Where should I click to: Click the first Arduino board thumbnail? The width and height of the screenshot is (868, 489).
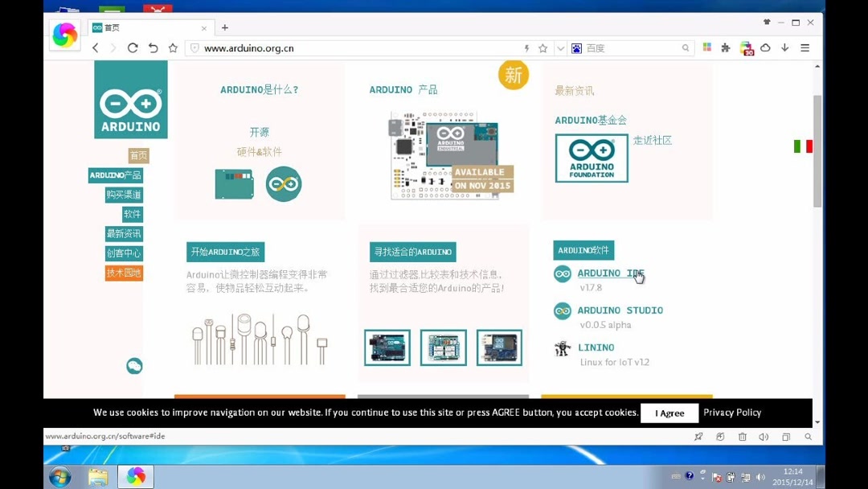point(387,347)
